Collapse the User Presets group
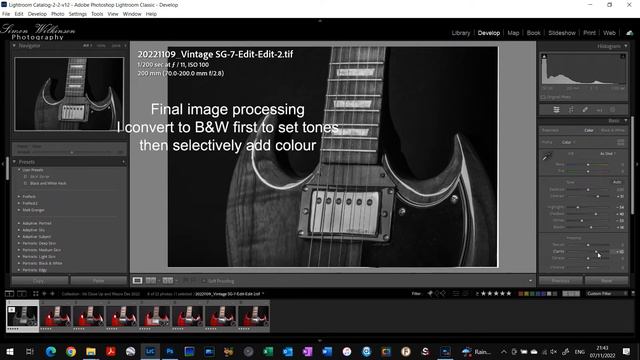The width and height of the screenshot is (640, 360). (19, 170)
